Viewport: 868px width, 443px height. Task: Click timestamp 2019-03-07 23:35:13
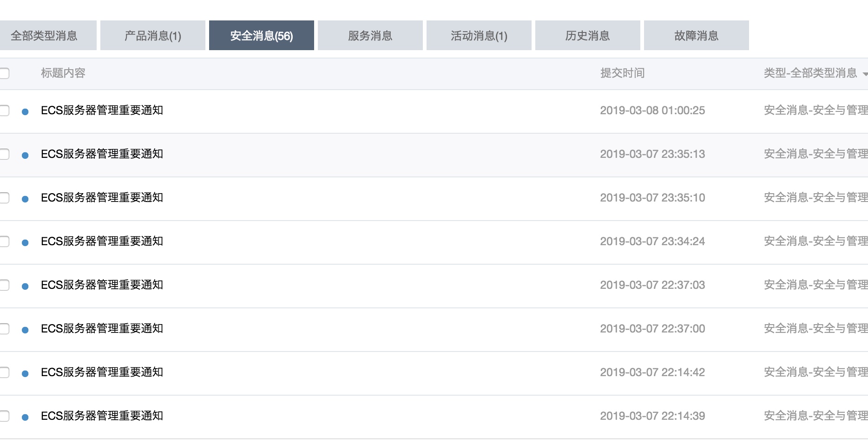tap(652, 154)
